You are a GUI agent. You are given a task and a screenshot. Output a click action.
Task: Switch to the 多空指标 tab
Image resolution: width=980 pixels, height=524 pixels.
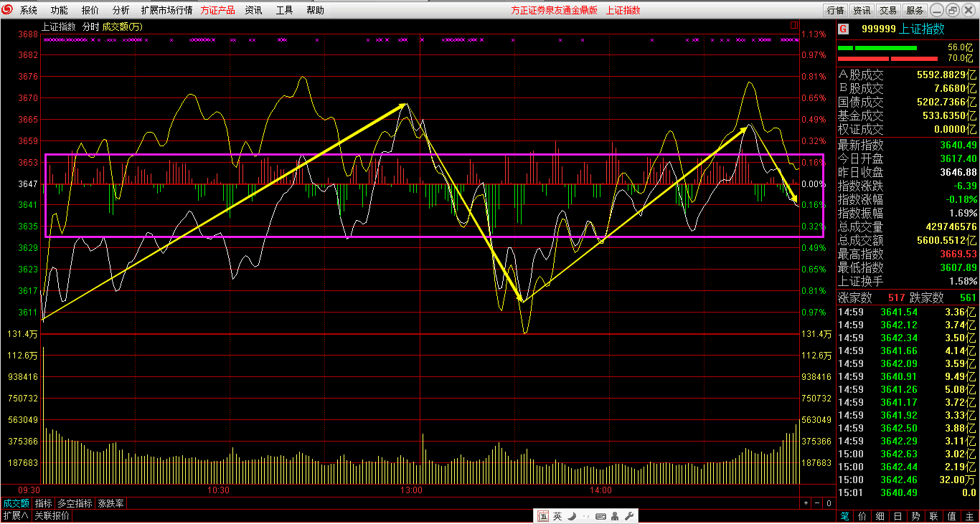coord(75,503)
